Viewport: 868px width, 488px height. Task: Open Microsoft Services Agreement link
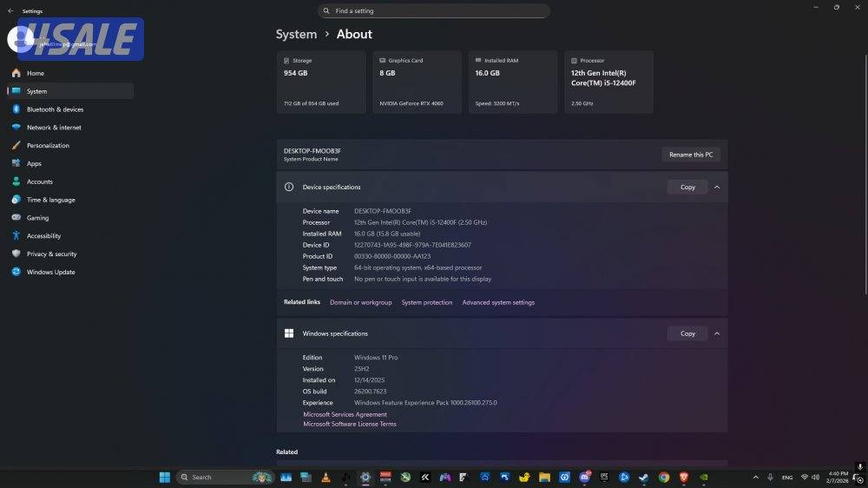point(345,414)
